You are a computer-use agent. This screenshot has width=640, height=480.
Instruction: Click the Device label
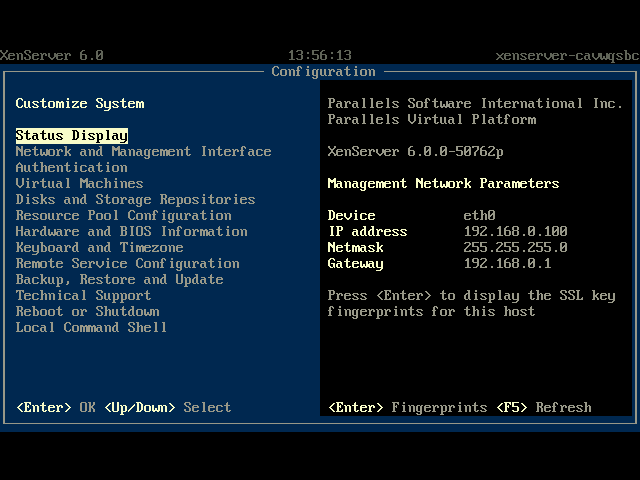coord(351,215)
